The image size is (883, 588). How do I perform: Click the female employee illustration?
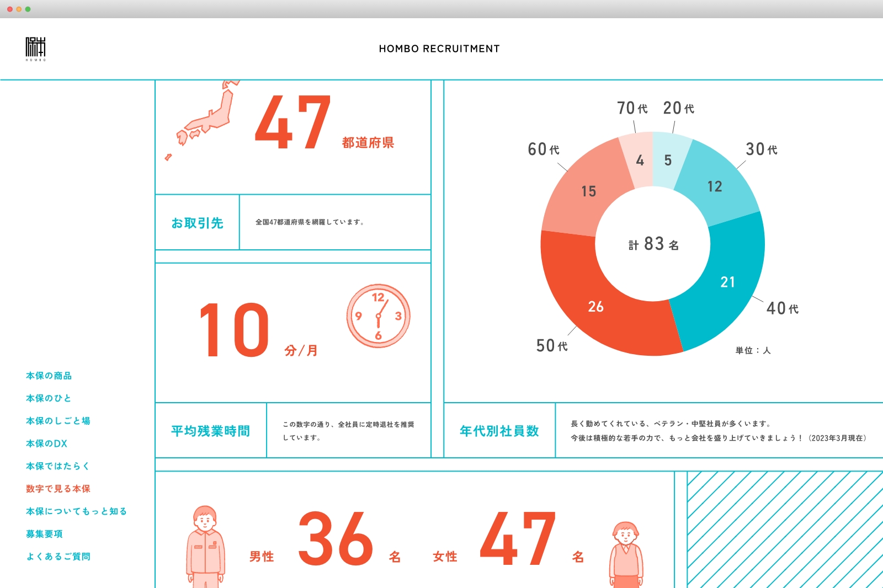pos(626,554)
